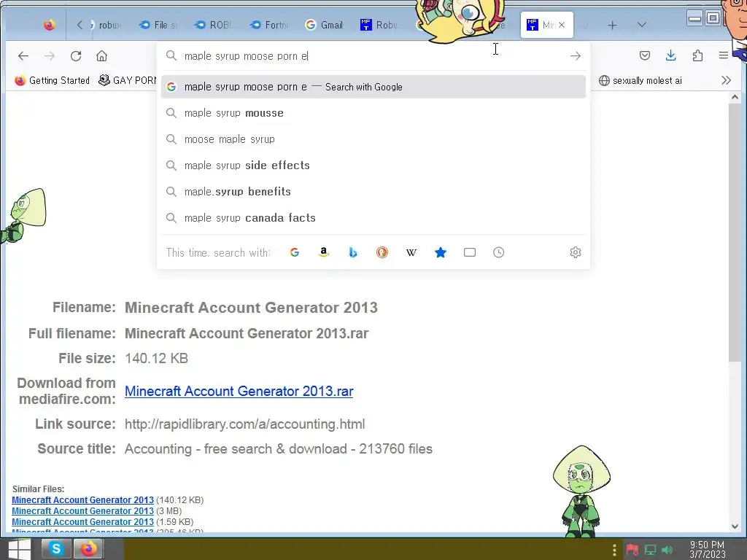
Task: Switch to the 'Robu' MF tab
Action: [x=379, y=25]
